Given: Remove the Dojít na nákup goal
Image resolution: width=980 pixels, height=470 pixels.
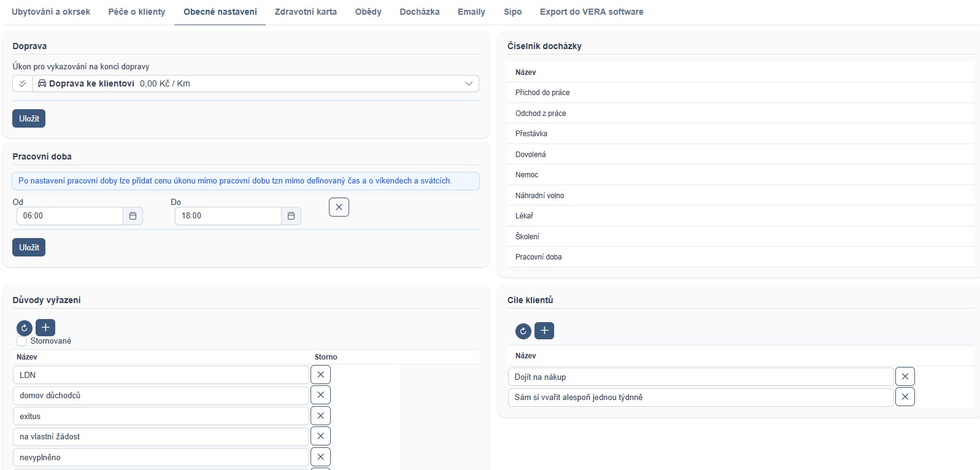Looking at the screenshot, I should pyautogui.click(x=905, y=377).
